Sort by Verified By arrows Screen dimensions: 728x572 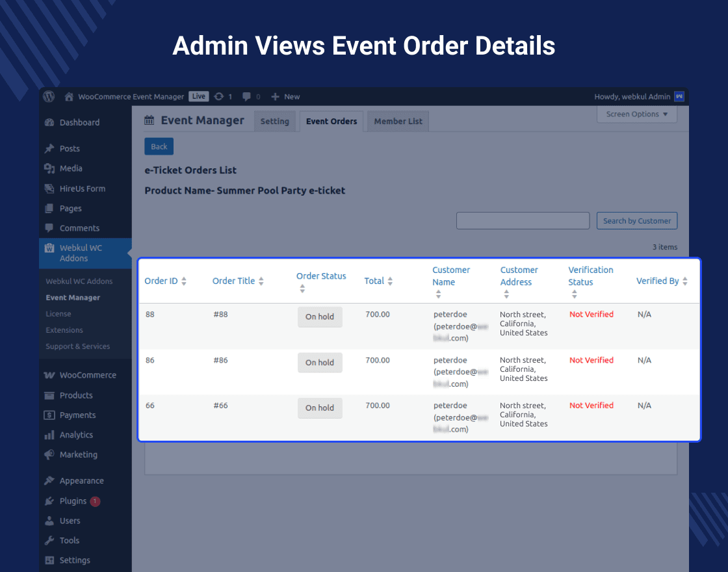[685, 281]
